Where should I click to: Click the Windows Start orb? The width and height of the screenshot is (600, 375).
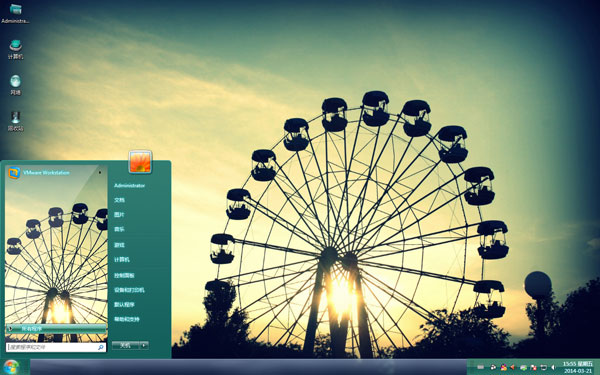point(11,367)
